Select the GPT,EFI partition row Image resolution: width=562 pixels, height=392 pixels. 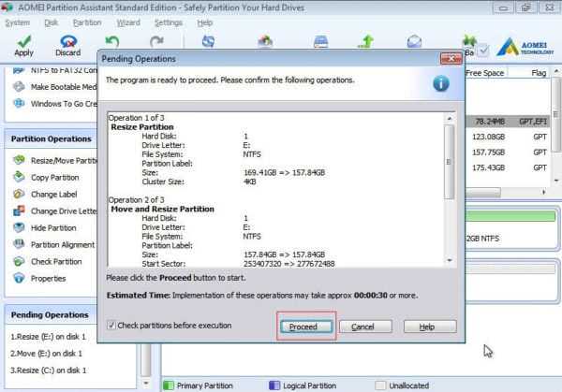(x=508, y=122)
